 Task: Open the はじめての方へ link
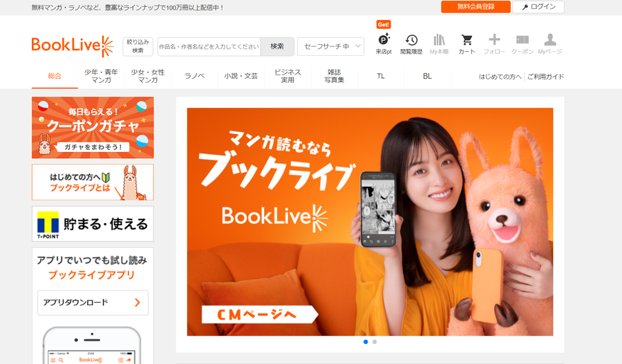(500, 77)
